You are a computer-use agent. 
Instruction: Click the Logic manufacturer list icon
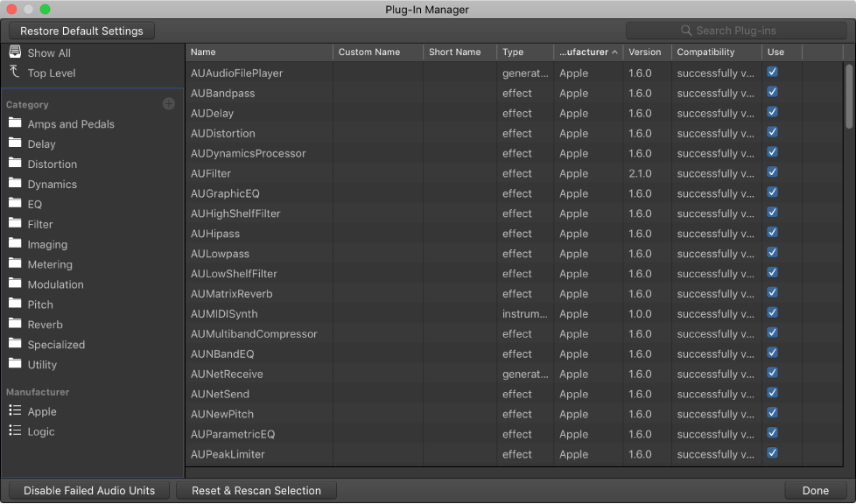click(16, 431)
